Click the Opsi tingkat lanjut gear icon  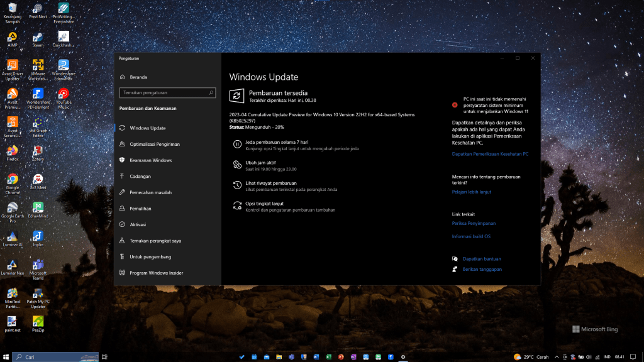pyautogui.click(x=237, y=206)
